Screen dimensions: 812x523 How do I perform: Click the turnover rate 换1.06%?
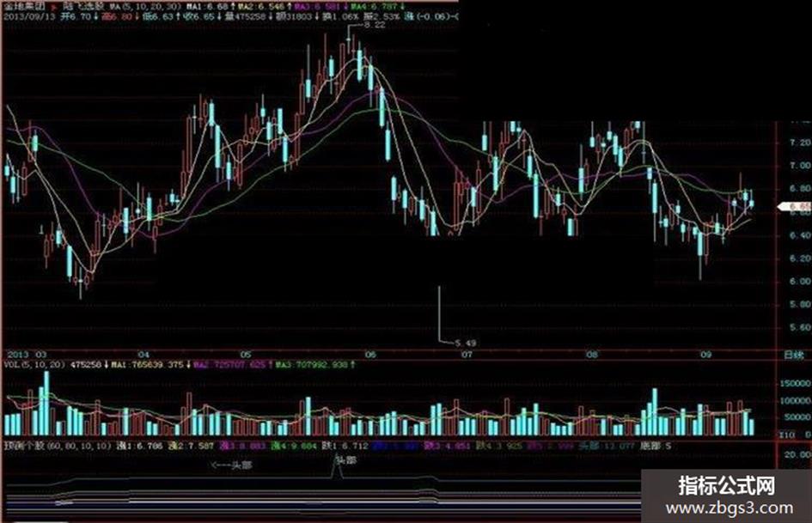(340, 16)
